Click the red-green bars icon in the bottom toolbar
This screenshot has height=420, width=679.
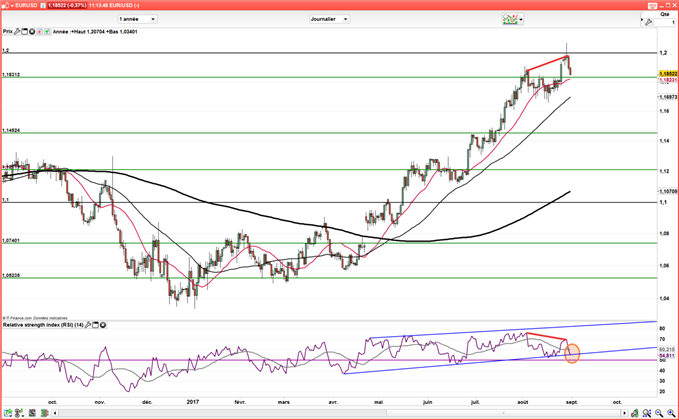[45, 413]
